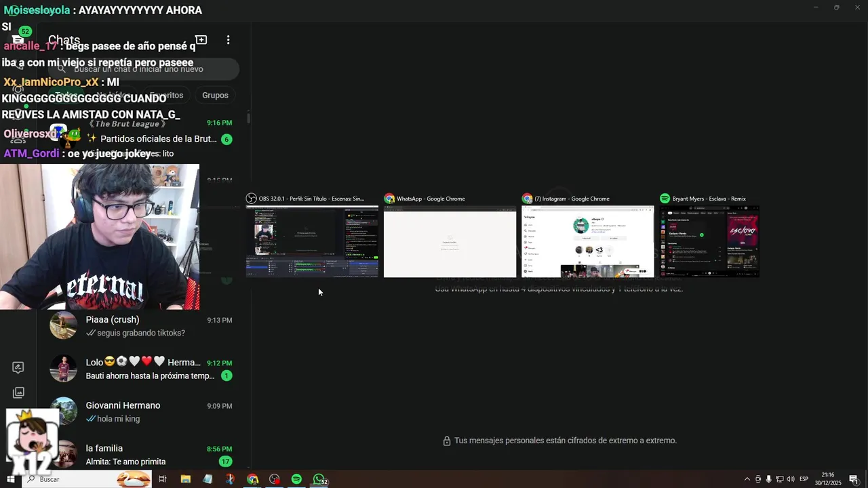Image resolution: width=868 pixels, height=488 pixels.
Task: Click the taskbar icon beside File Explorer
Action: 208,479
